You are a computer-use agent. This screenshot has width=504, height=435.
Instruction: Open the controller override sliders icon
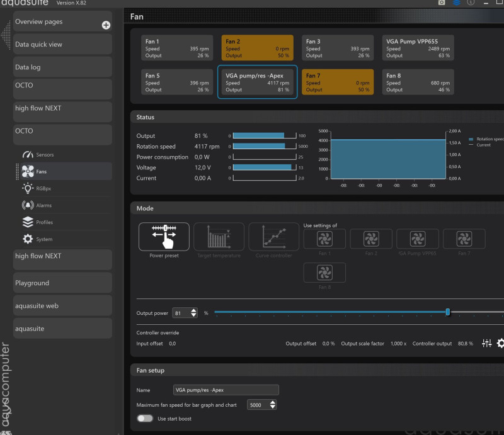(486, 343)
